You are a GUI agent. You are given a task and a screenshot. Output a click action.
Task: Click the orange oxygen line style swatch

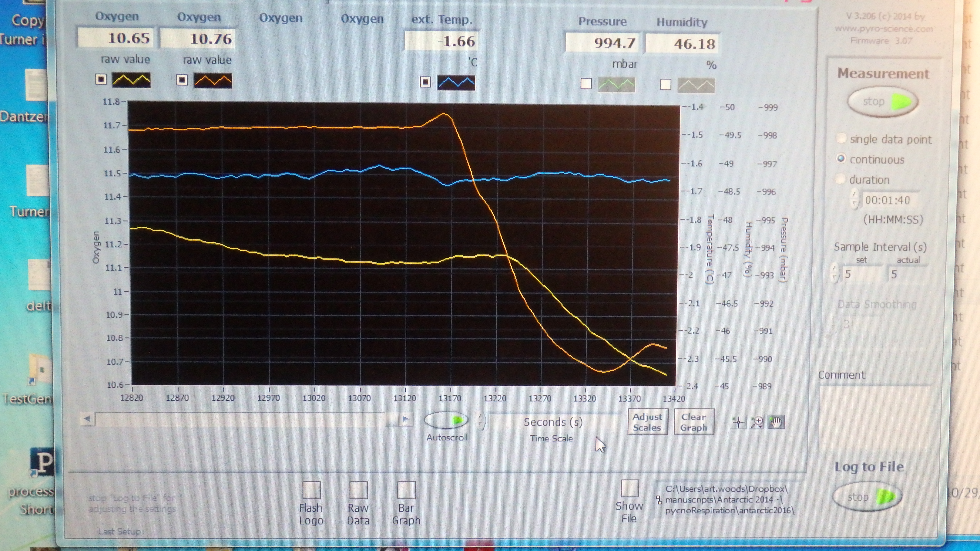(x=213, y=81)
